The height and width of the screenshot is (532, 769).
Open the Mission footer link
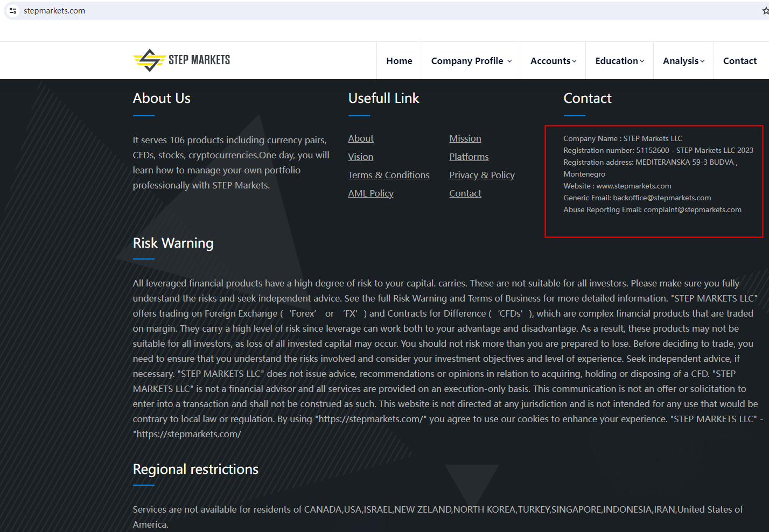(x=465, y=138)
